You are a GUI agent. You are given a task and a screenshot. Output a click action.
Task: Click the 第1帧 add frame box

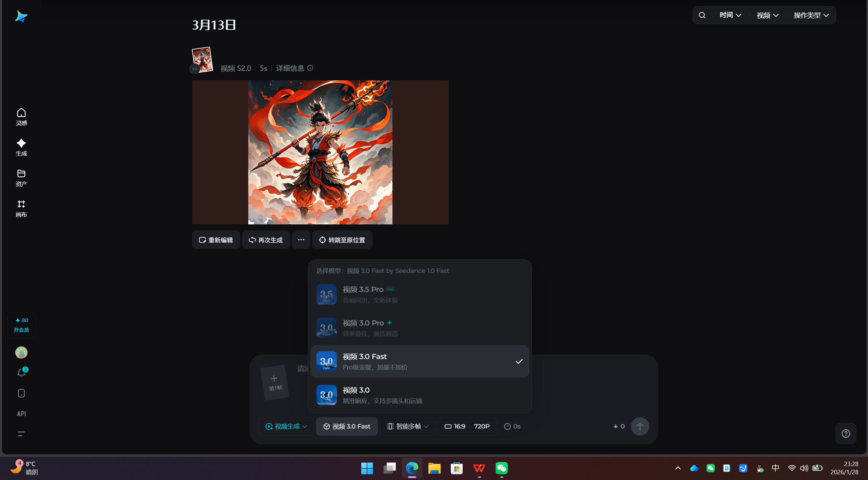click(275, 382)
